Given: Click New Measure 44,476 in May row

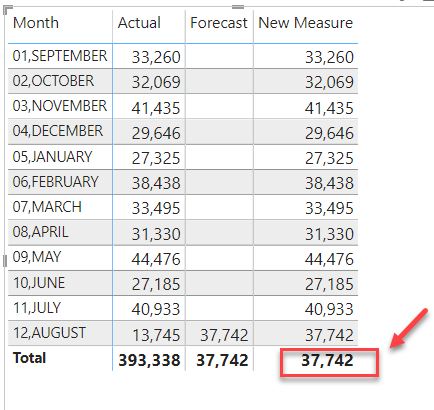Looking at the screenshot, I should pos(329,259).
